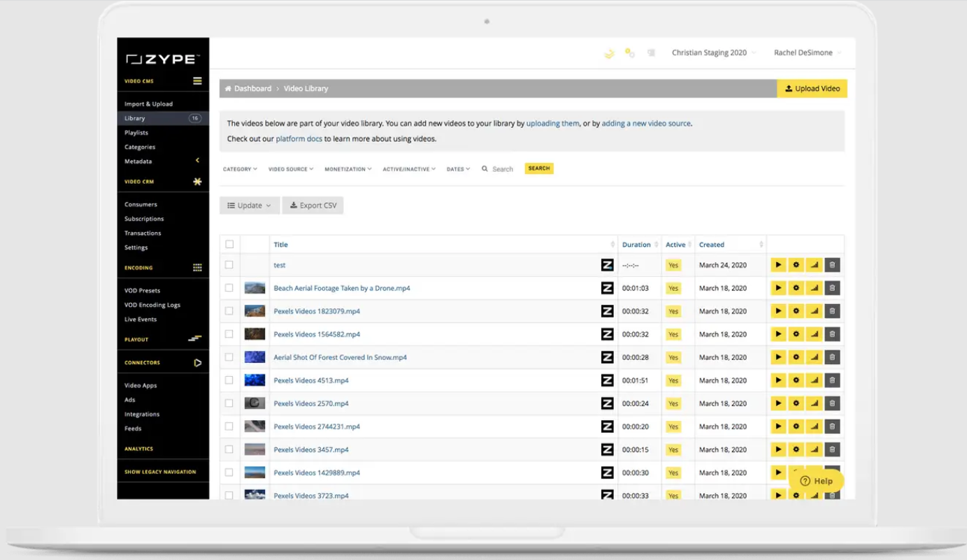The image size is (967, 560).
Task: Open Subscriptions in the sidebar menu
Action: coord(144,219)
